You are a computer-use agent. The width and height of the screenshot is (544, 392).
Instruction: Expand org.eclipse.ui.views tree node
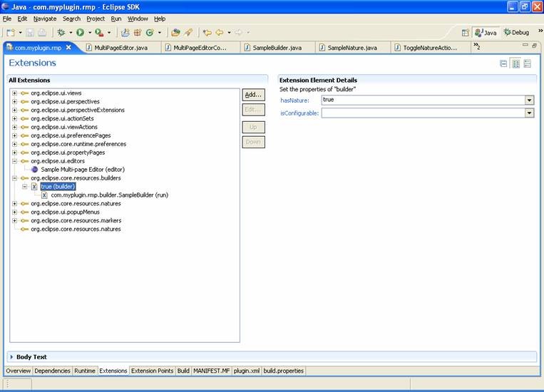tap(14, 93)
